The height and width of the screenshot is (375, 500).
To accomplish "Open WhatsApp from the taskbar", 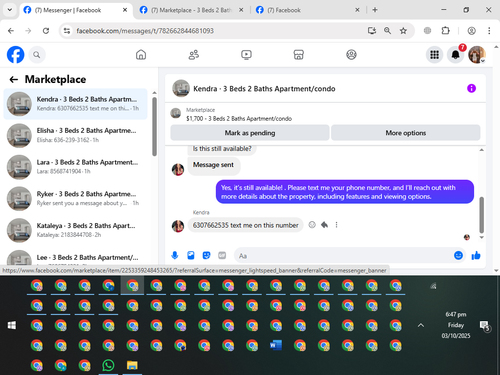I will [108, 365].
